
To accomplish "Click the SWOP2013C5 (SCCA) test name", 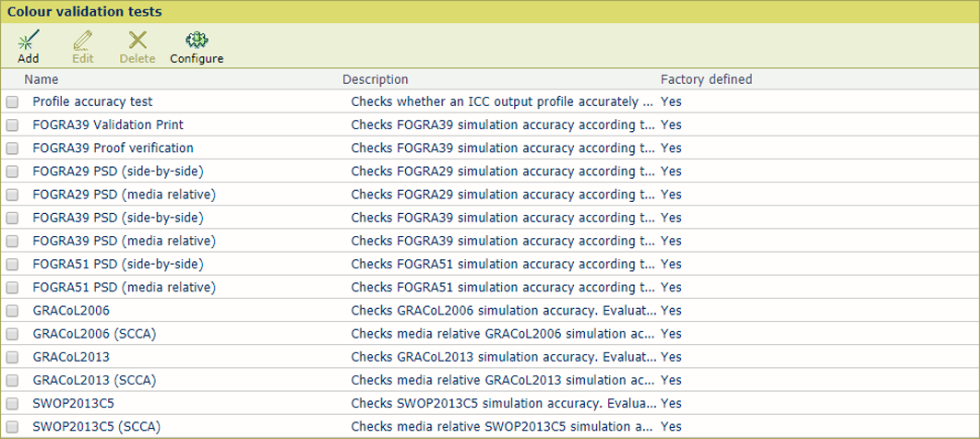I will click(x=93, y=427).
